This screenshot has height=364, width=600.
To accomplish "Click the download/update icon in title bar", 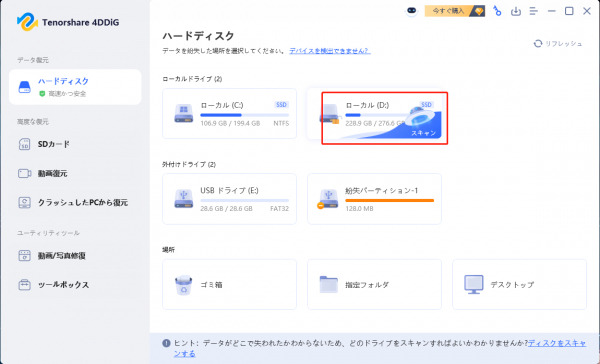I will pyautogui.click(x=516, y=11).
